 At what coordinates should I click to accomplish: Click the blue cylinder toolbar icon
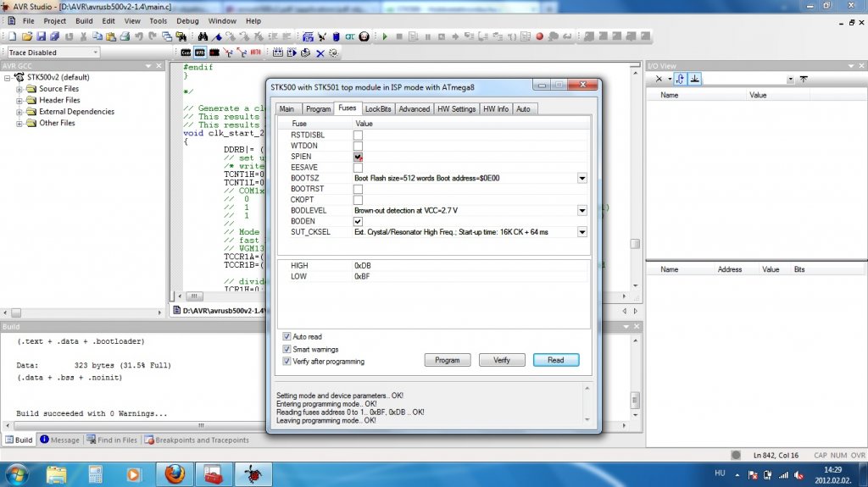(x=336, y=36)
